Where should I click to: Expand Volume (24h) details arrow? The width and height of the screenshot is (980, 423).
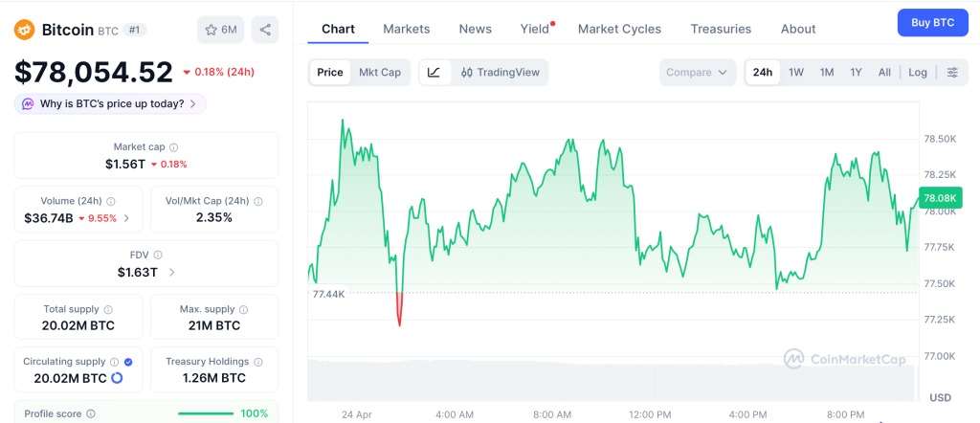[x=126, y=218]
